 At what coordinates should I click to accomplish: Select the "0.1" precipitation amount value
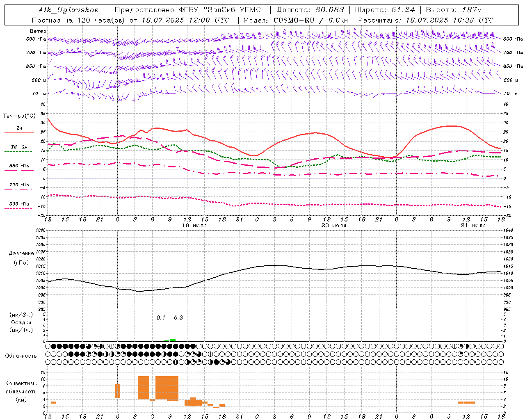coord(161,318)
